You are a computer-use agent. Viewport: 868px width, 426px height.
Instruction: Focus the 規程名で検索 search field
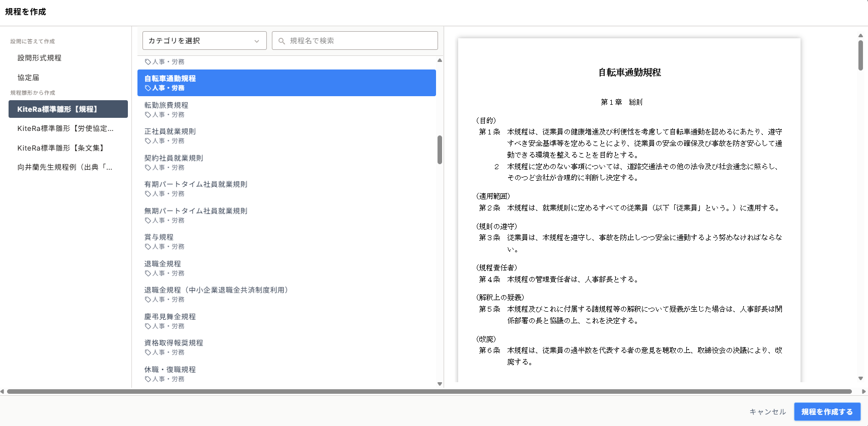tap(355, 41)
